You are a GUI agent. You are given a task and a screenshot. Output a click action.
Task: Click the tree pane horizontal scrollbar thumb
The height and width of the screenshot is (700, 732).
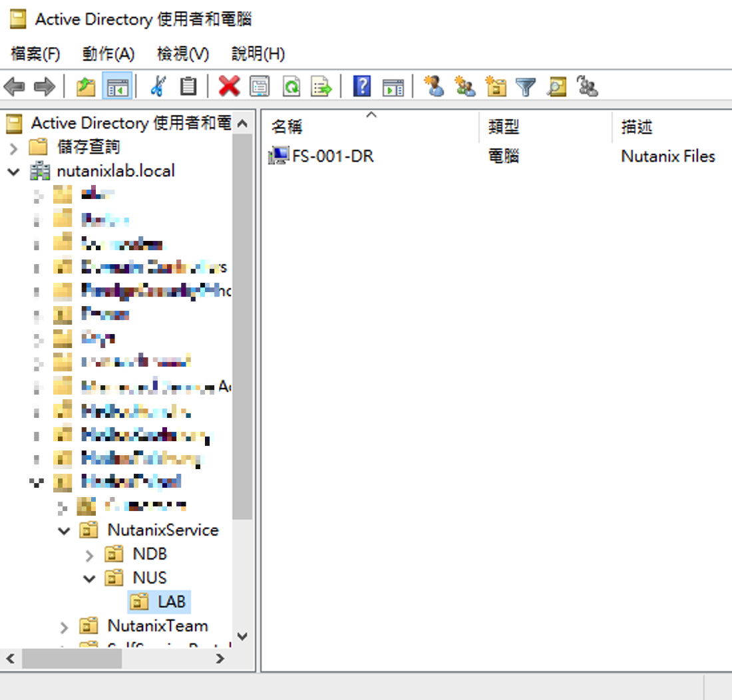(x=72, y=659)
